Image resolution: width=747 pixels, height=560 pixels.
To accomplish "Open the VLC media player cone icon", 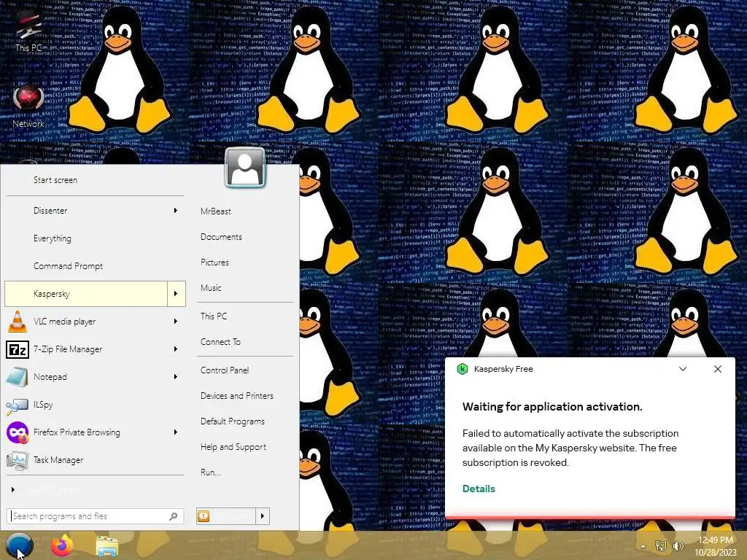I will pyautogui.click(x=18, y=322).
